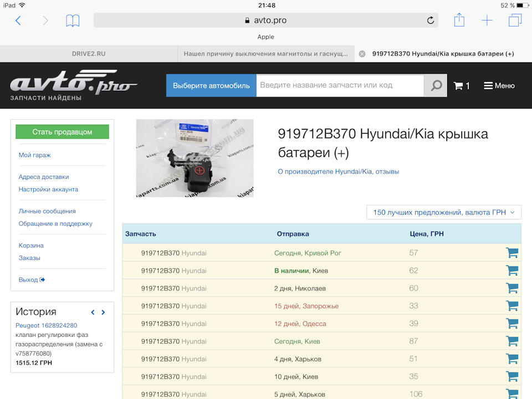The width and height of the screenshot is (532, 399).
Task: Reload the avto.pro page
Action: (x=430, y=21)
